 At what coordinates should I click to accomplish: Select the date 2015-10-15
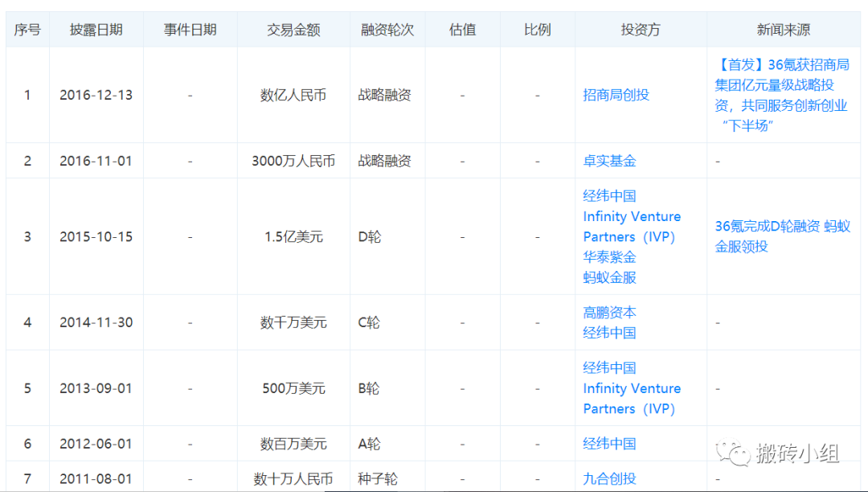(x=96, y=237)
